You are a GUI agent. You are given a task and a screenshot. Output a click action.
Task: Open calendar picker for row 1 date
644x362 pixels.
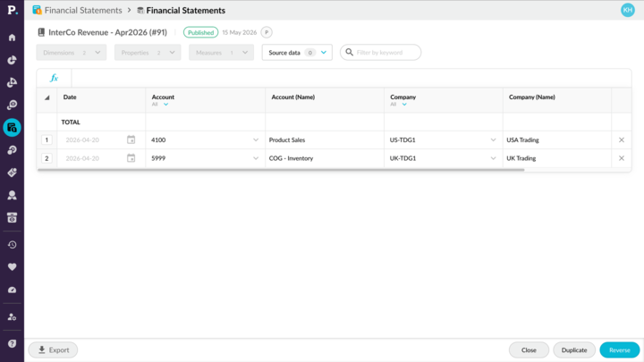(x=131, y=140)
